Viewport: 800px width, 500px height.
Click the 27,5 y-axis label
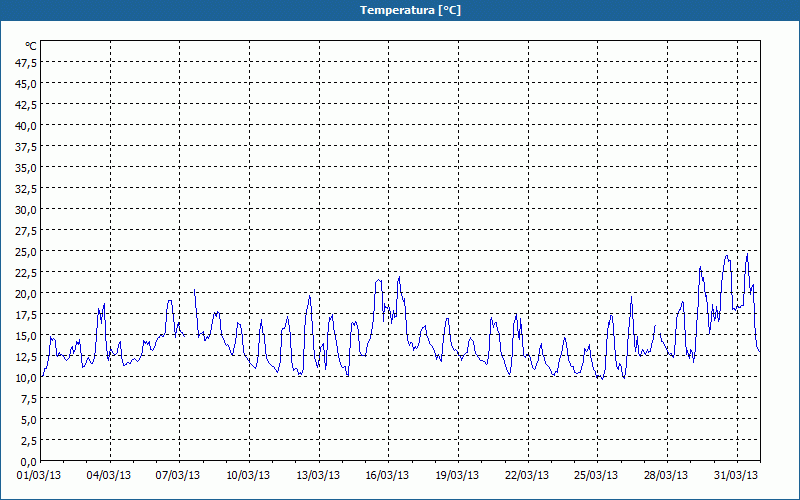[x=27, y=231]
